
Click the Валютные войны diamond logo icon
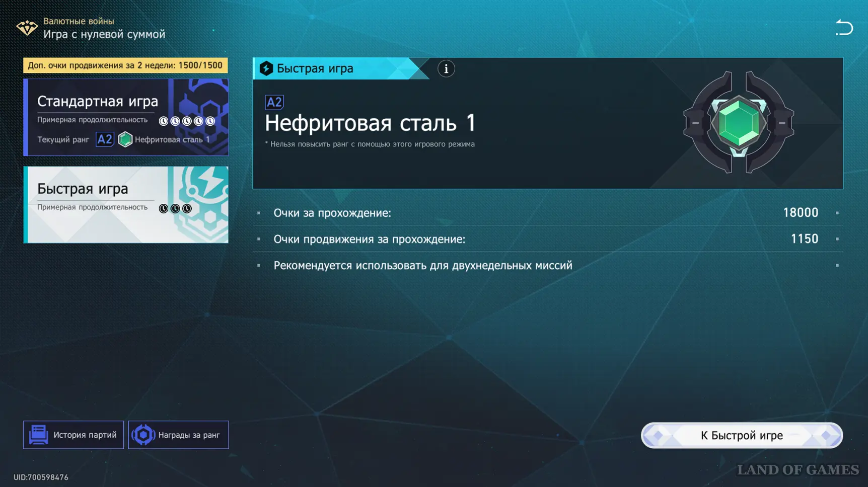27,28
